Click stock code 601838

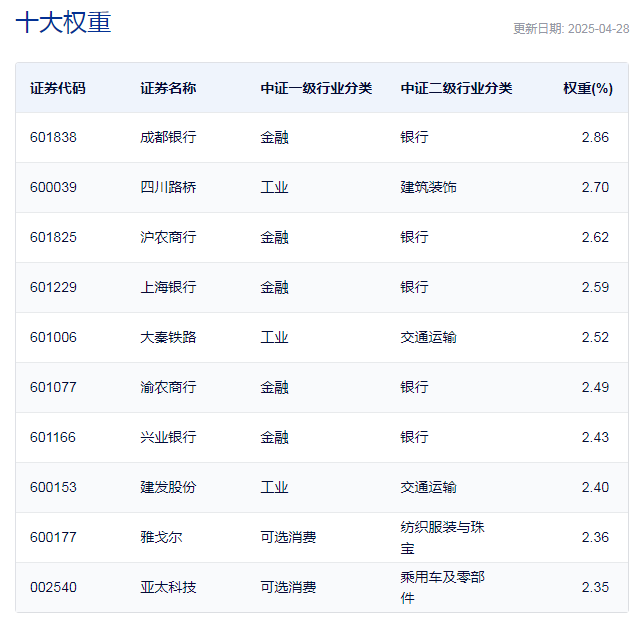53,137
